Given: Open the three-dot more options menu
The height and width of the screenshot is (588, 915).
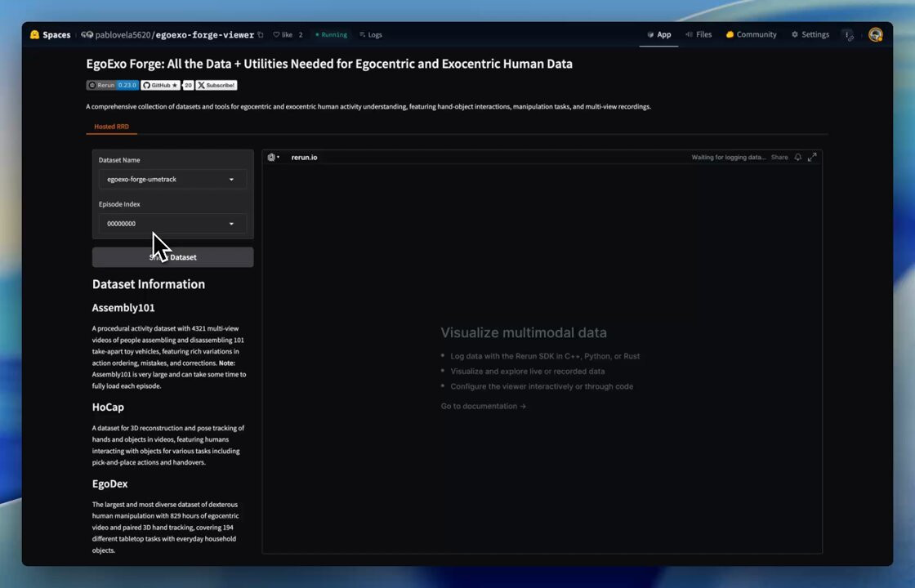Looking at the screenshot, I should (x=848, y=35).
